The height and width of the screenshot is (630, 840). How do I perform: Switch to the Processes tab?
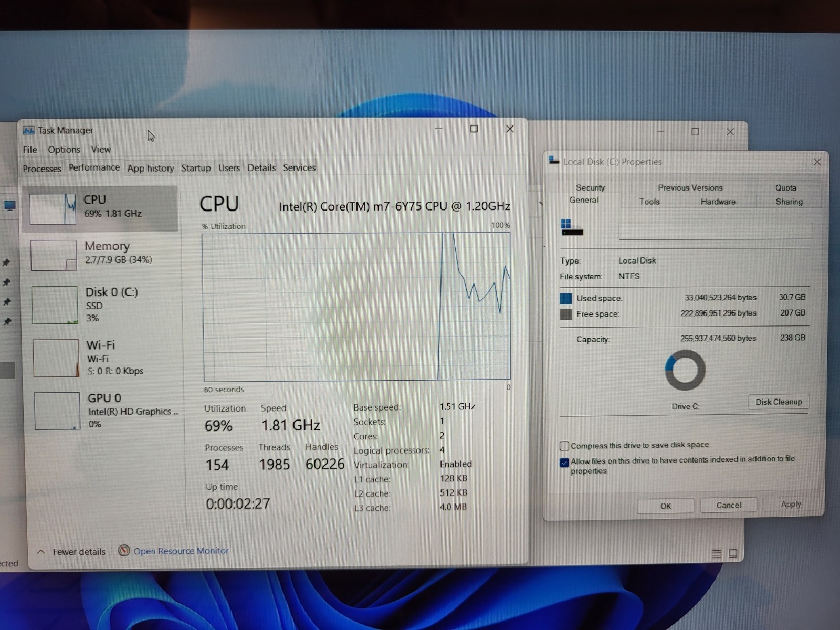[x=42, y=169]
